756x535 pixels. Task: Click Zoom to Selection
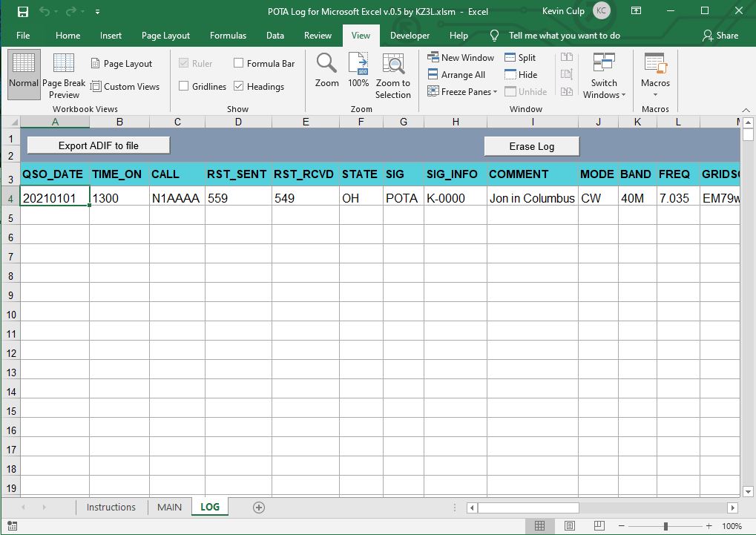coord(393,76)
